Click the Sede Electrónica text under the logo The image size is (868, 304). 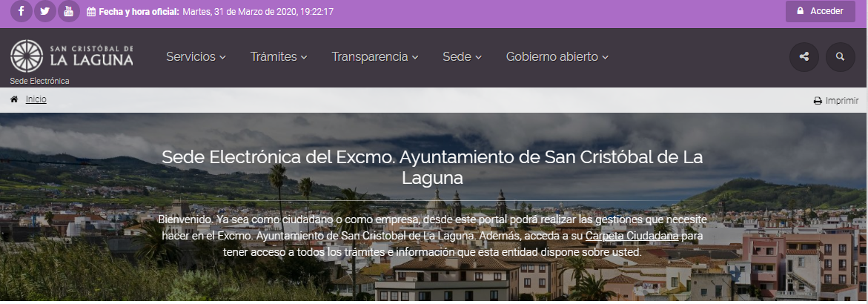[x=39, y=81]
